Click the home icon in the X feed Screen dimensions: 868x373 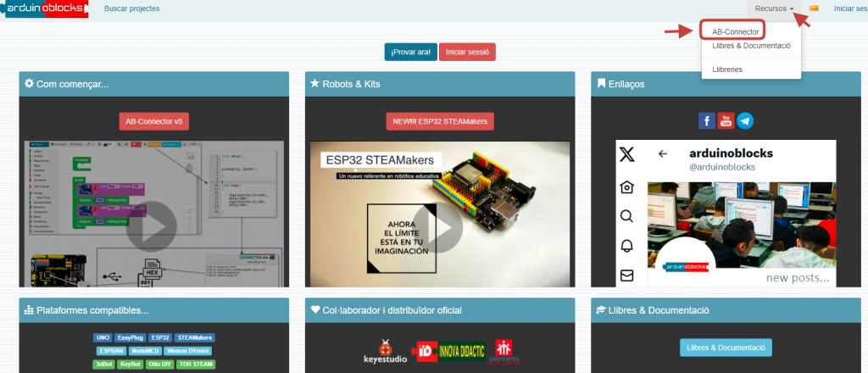[626, 187]
